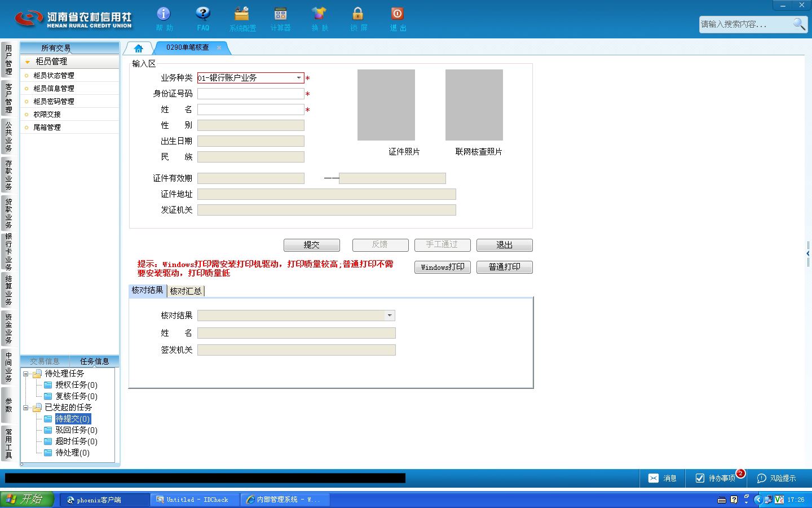Click the Windows打印 button
Viewport: 812px width, 508px height.
pos(443,267)
